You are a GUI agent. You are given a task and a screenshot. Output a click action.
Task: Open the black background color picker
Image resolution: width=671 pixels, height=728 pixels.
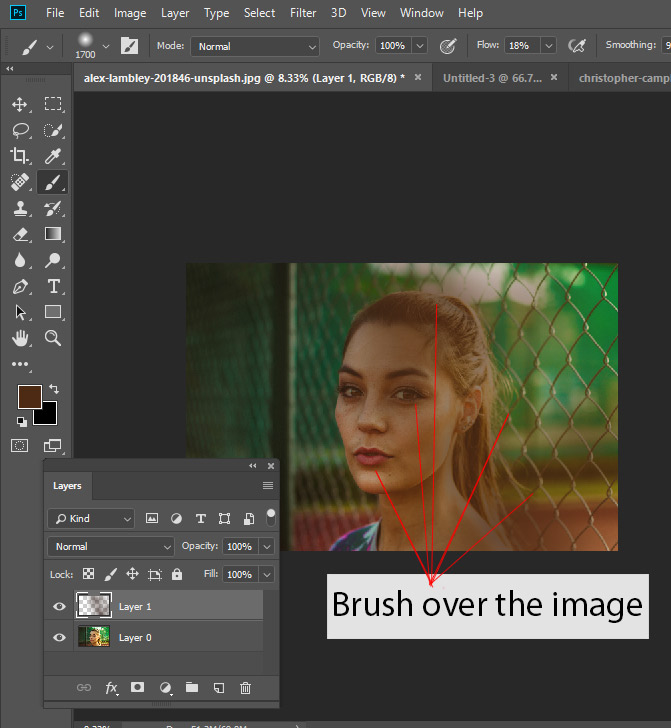49,416
